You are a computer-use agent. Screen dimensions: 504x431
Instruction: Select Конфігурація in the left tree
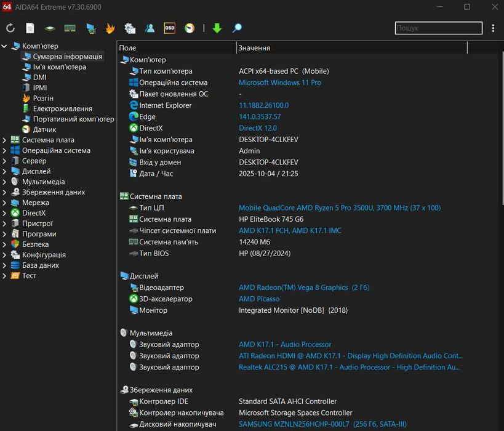pos(44,255)
